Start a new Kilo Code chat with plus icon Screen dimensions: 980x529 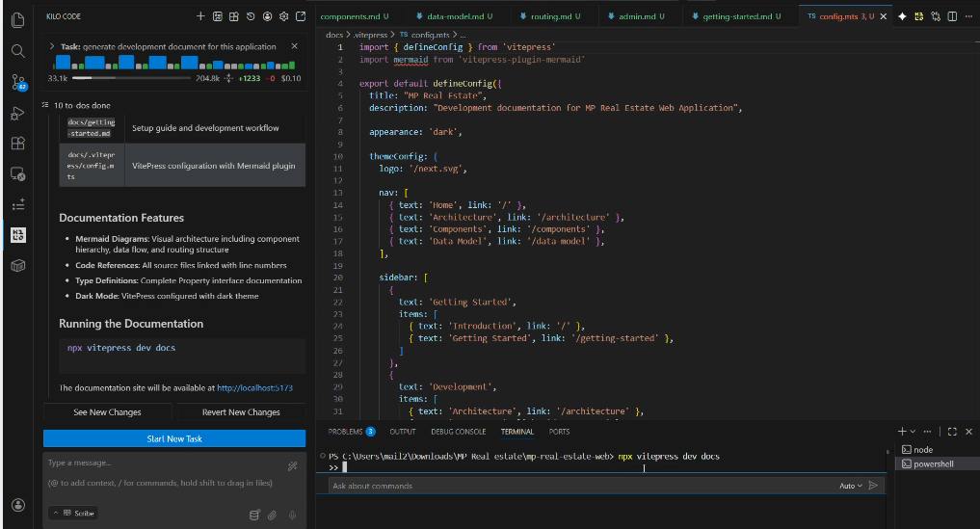click(x=200, y=16)
